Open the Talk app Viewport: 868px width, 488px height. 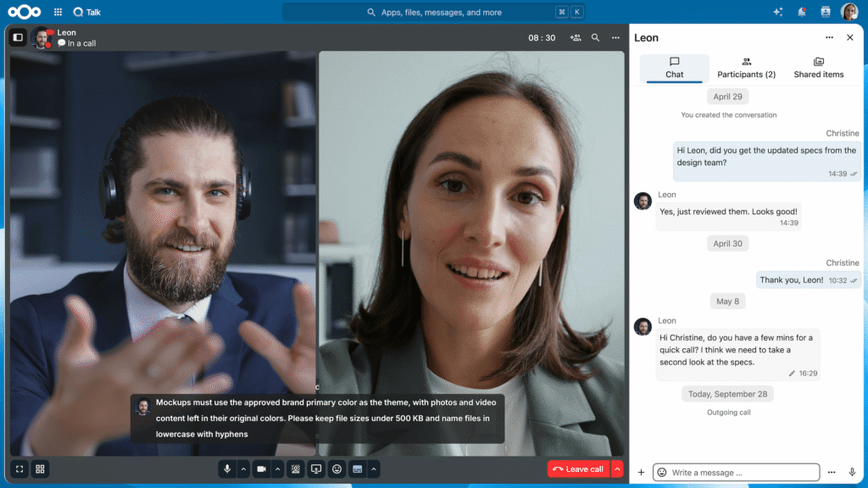87,12
